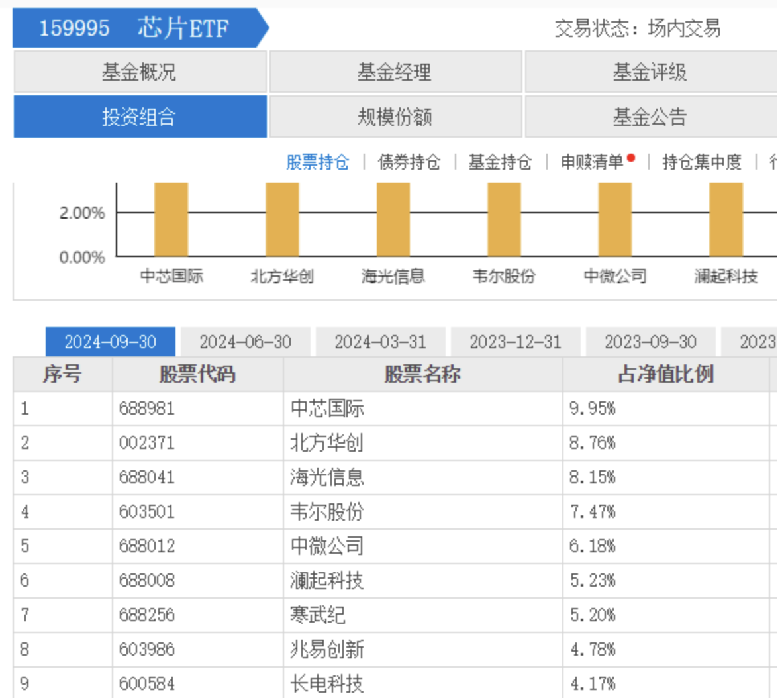Click stock name 北方华创 in table

(x=327, y=443)
